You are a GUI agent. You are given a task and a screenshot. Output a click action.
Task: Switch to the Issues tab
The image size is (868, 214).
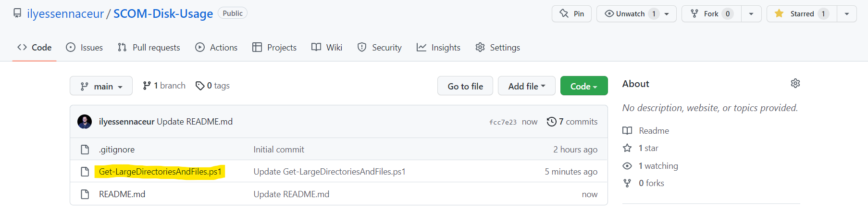85,48
